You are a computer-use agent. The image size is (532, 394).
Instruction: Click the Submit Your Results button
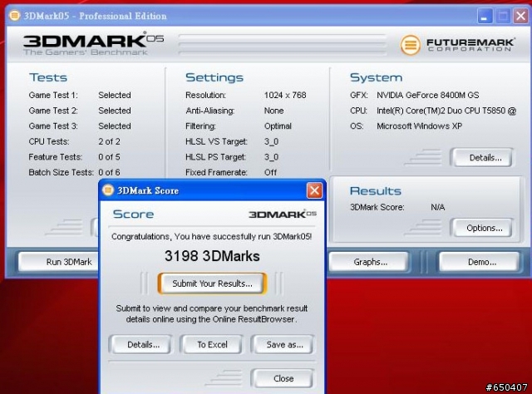click(x=212, y=283)
